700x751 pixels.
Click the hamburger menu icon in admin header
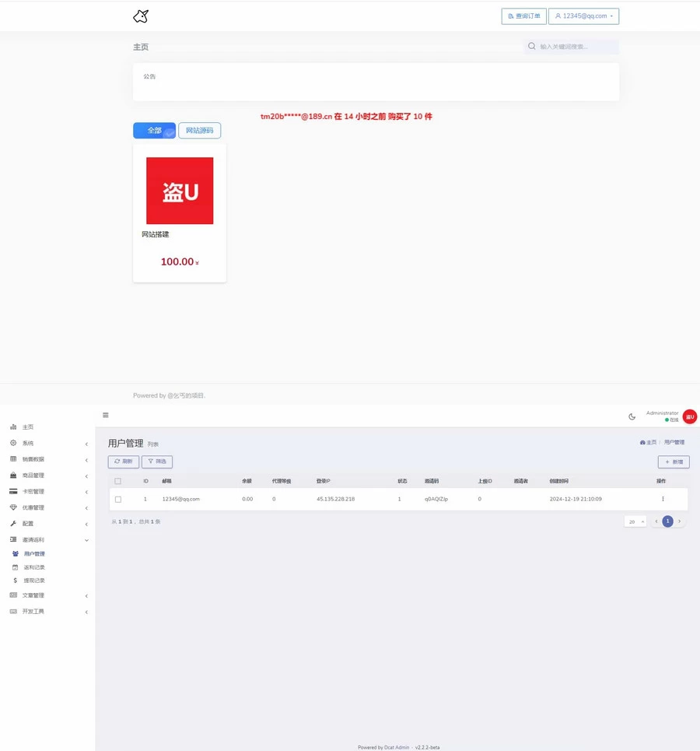click(106, 415)
